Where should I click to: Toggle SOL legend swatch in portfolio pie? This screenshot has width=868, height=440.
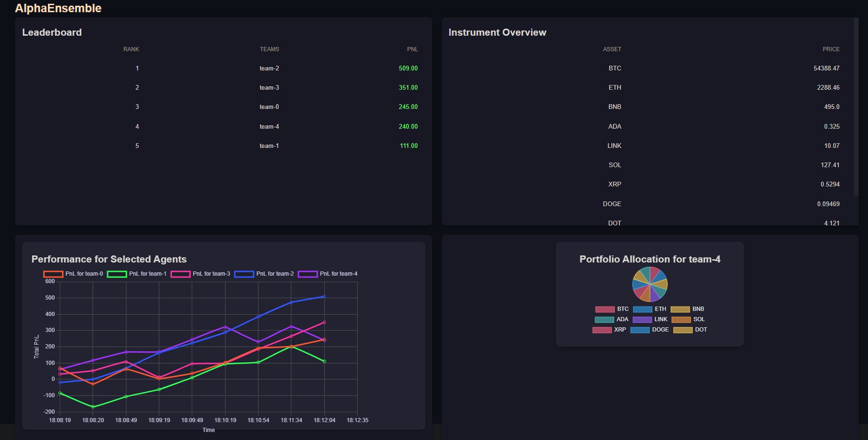pos(681,319)
